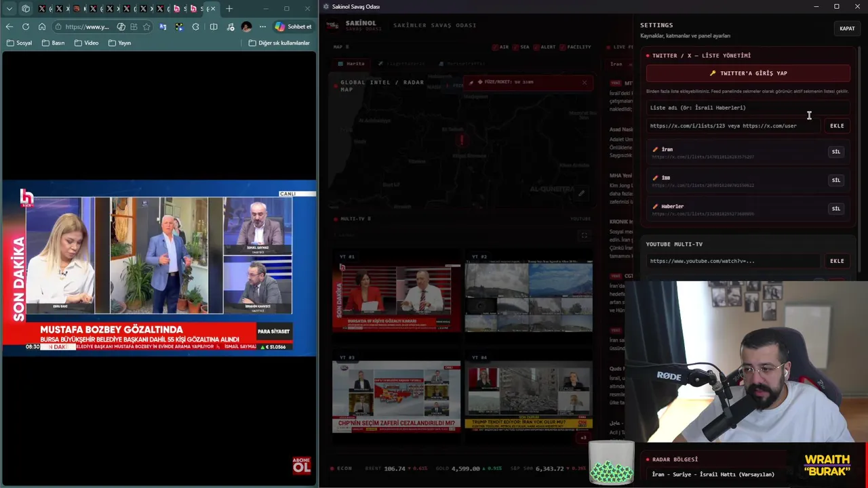Delete the İran list with Sil
Viewport: 868px width, 488px height.
coord(835,152)
